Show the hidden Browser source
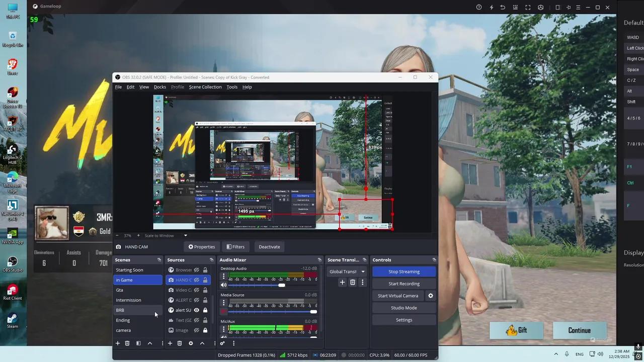This screenshot has height=362, width=644. click(x=196, y=269)
